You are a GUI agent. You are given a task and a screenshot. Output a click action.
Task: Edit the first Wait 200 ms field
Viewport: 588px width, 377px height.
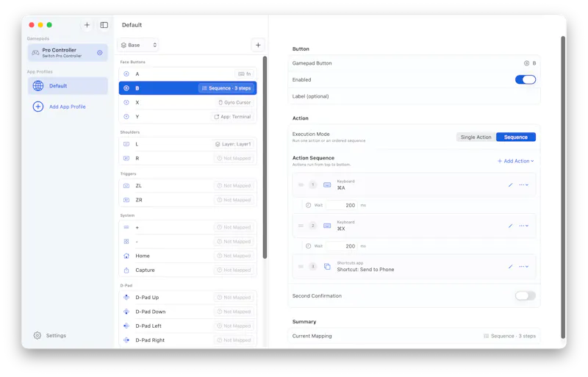pos(341,206)
